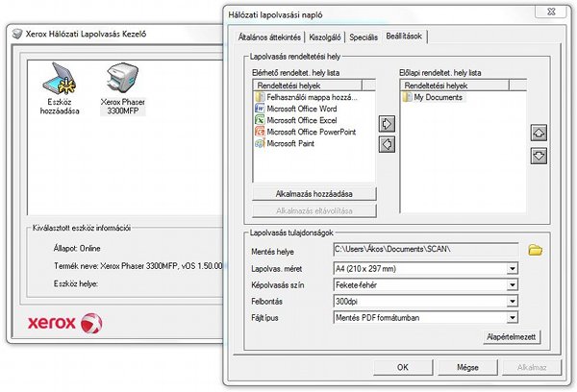The image size is (577, 392).
Task: Click Rendeltetési helyek header in front panel list
Action: pos(455,86)
